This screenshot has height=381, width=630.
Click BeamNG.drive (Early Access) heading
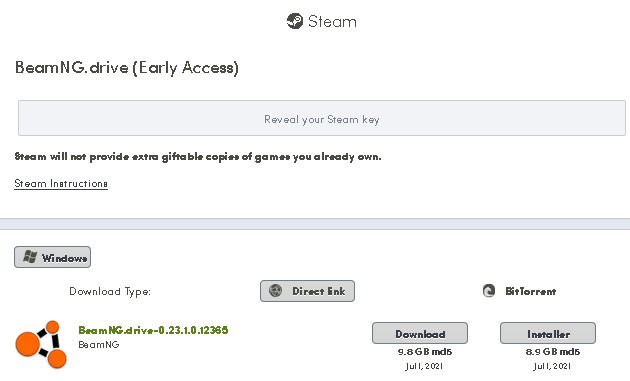click(127, 68)
